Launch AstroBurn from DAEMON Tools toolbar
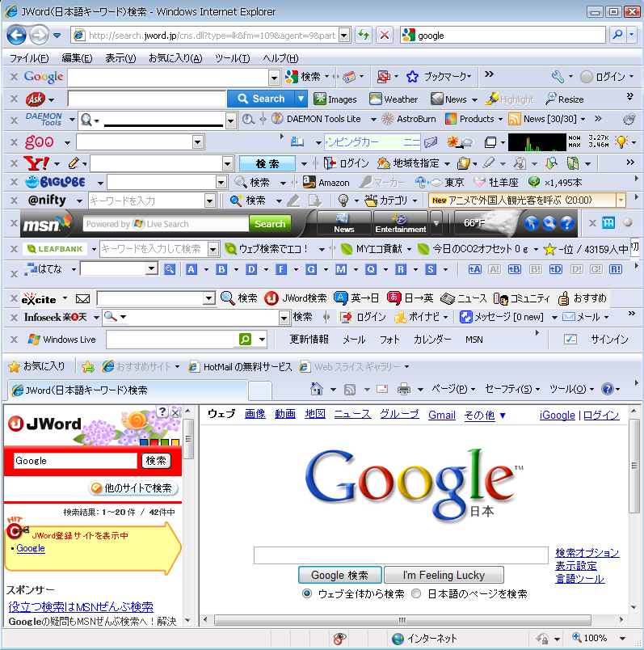Screen dimensions: 644x650 point(409,119)
